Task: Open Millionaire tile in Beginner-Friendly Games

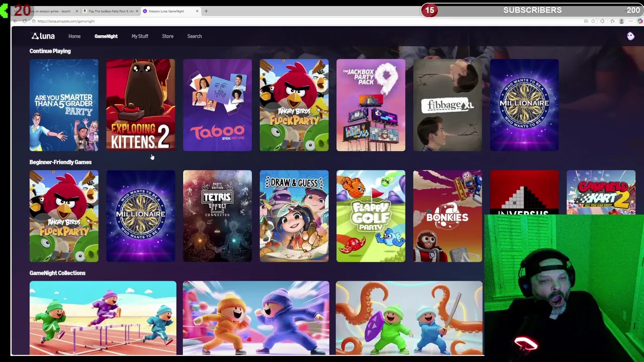Action: tap(140, 216)
